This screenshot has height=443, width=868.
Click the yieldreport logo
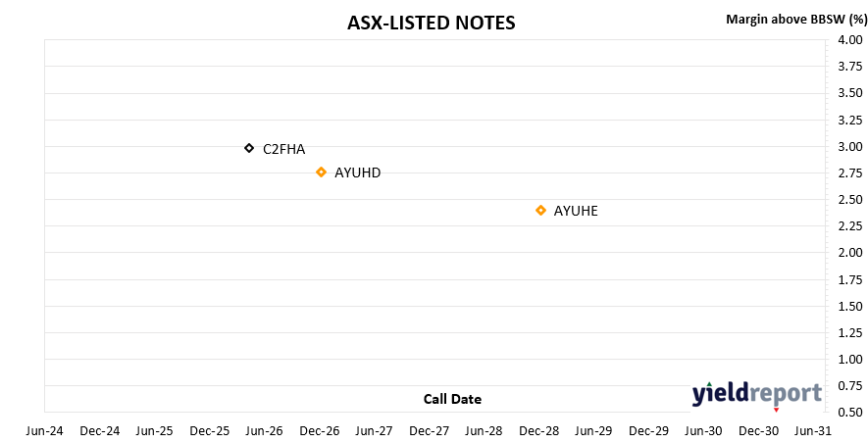tap(757, 395)
